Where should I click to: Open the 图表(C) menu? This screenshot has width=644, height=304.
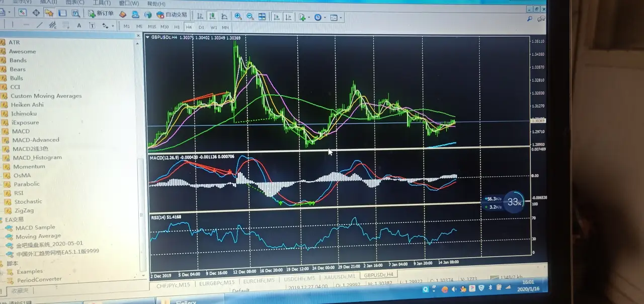75,3
